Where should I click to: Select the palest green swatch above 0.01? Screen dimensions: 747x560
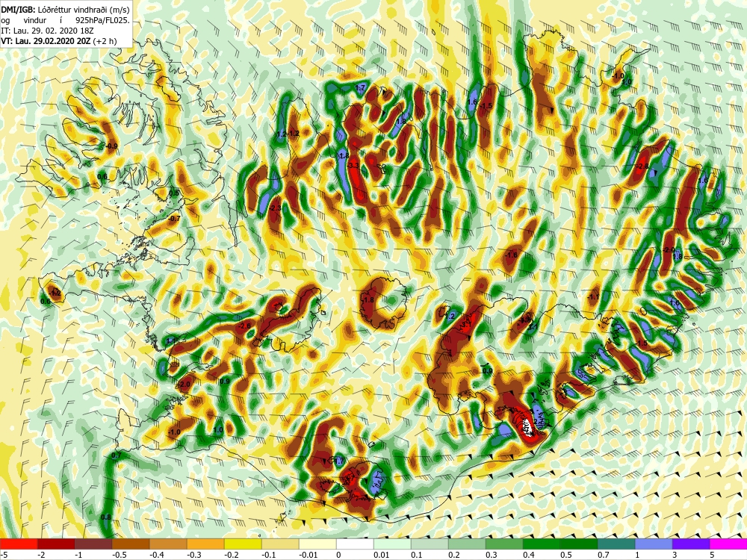click(x=392, y=544)
